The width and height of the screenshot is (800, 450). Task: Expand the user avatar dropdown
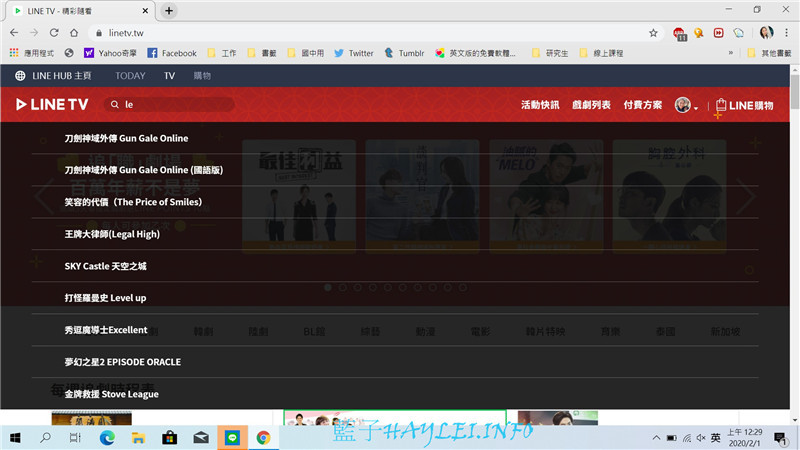coord(686,105)
